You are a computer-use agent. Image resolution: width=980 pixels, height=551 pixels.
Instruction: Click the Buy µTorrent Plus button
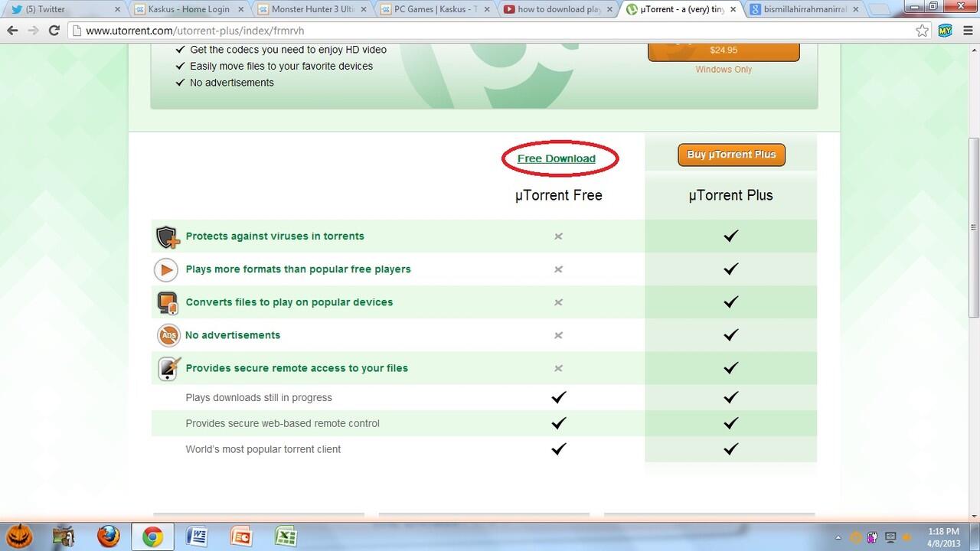pos(731,155)
